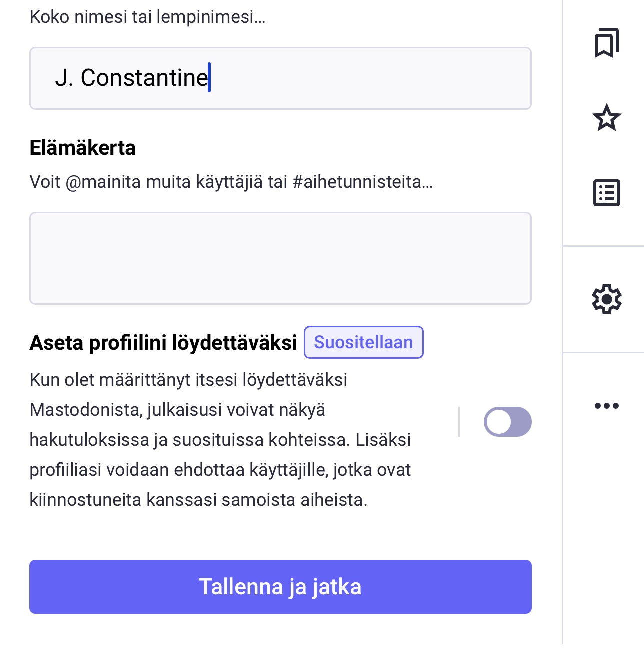This screenshot has height=655, width=644.
Task: Click the word "Mastodonista" in the description
Action: click(x=85, y=410)
